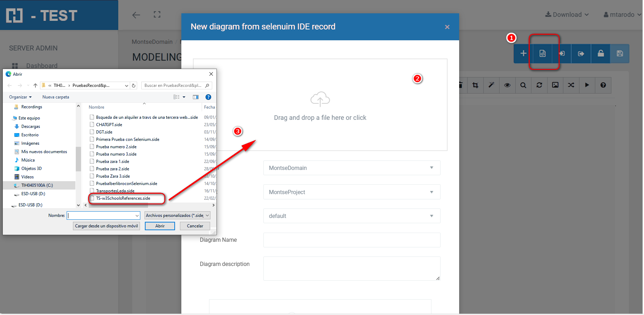Toggle the preview pane in file dialog
The image size is (644, 315).
tap(196, 97)
